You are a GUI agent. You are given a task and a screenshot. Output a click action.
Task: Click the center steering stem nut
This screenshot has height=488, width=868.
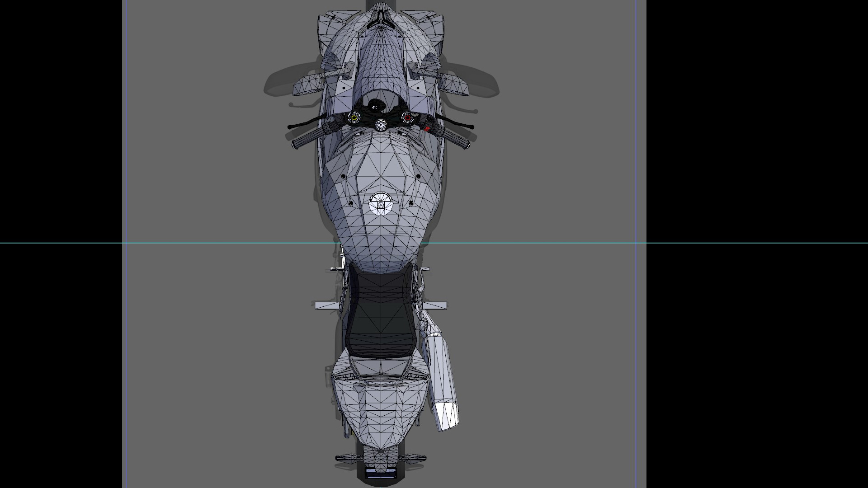click(380, 125)
